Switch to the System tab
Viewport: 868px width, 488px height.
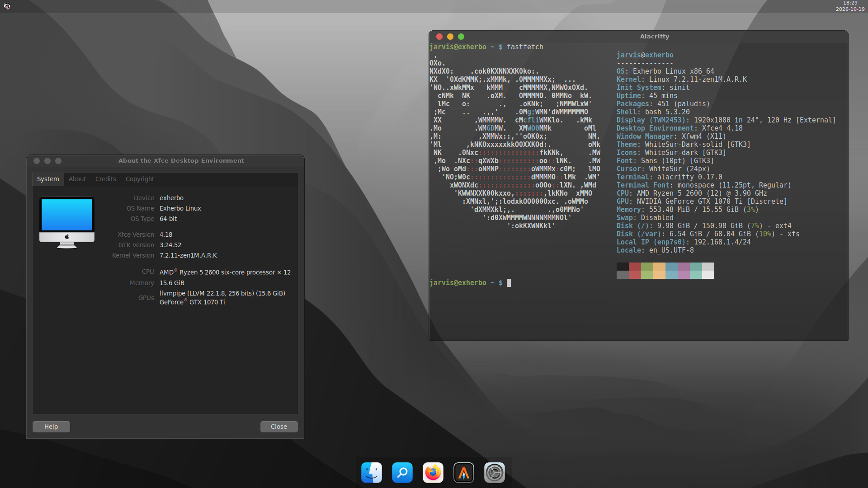48,179
